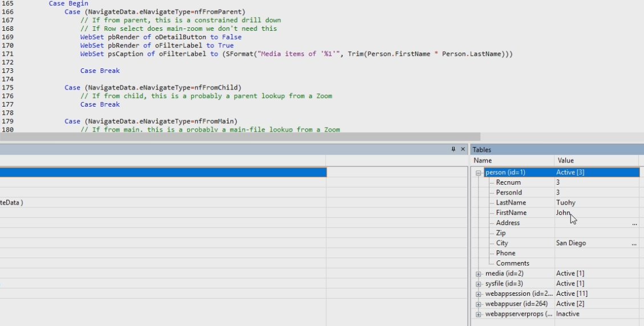Pin the left debug panel
644x326 pixels.
pos(453,149)
